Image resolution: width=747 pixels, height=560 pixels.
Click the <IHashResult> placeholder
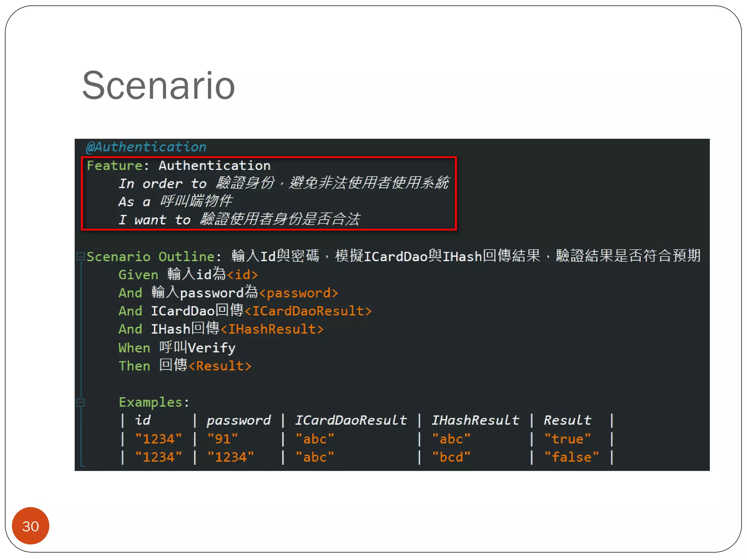(272, 329)
